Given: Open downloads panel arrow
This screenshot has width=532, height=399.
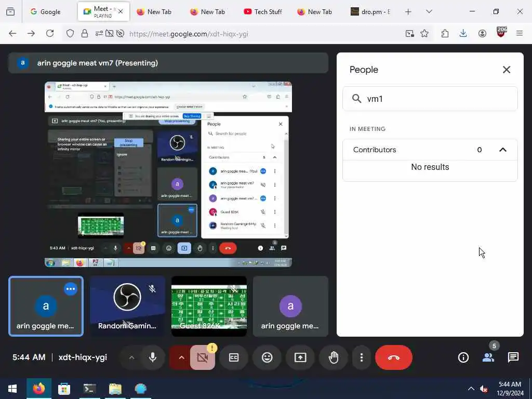Looking at the screenshot, I should [x=463, y=33].
